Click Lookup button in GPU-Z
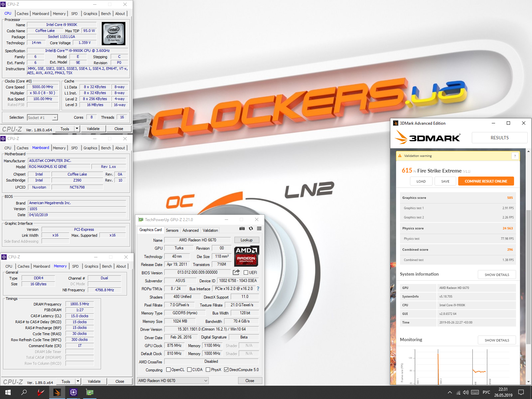532x399 pixels. (246, 240)
